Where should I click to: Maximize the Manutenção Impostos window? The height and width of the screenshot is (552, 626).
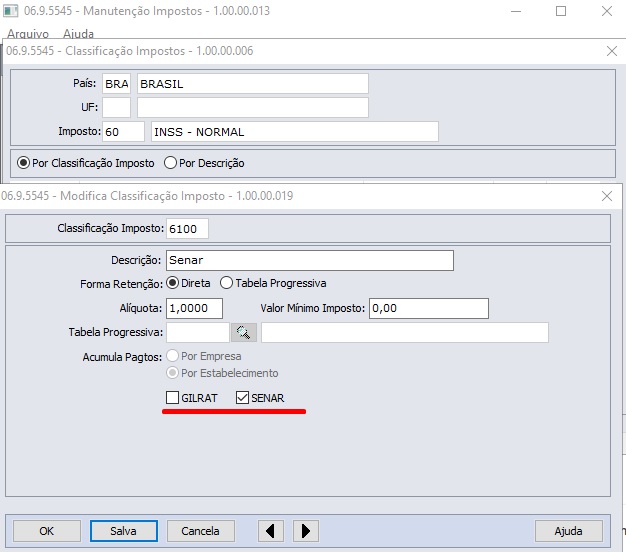561,11
